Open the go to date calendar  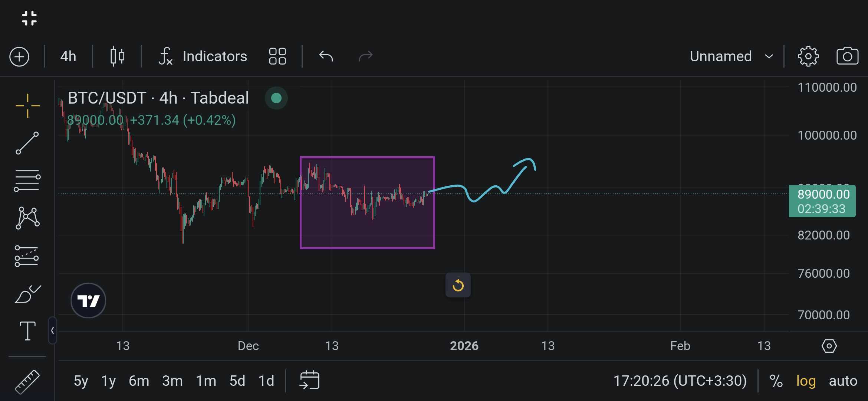pos(309,380)
